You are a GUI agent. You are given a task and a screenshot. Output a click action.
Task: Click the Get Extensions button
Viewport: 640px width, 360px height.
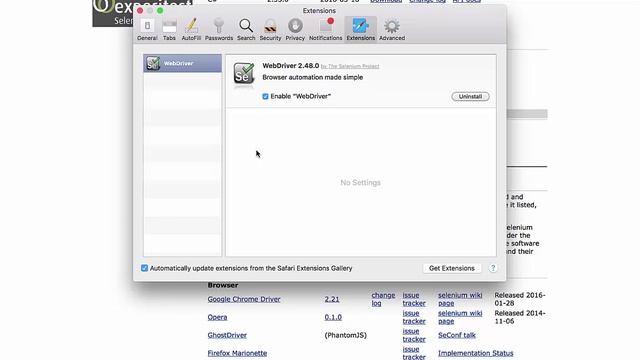pyautogui.click(x=451, y=268)
